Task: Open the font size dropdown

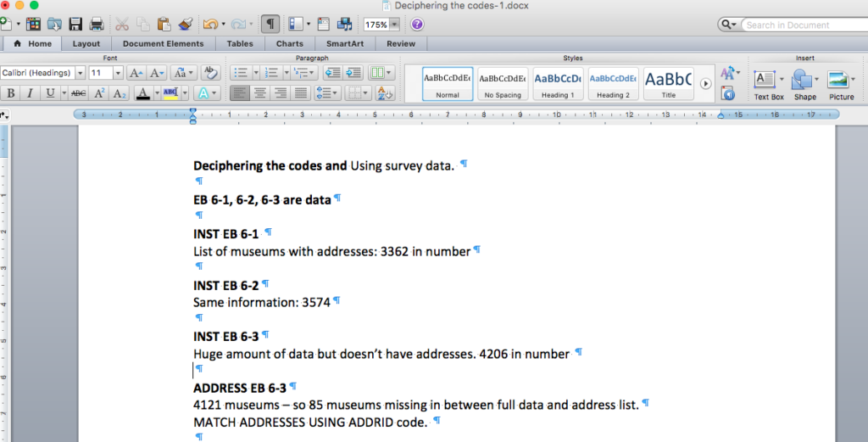Action: (x=118, y=74)
